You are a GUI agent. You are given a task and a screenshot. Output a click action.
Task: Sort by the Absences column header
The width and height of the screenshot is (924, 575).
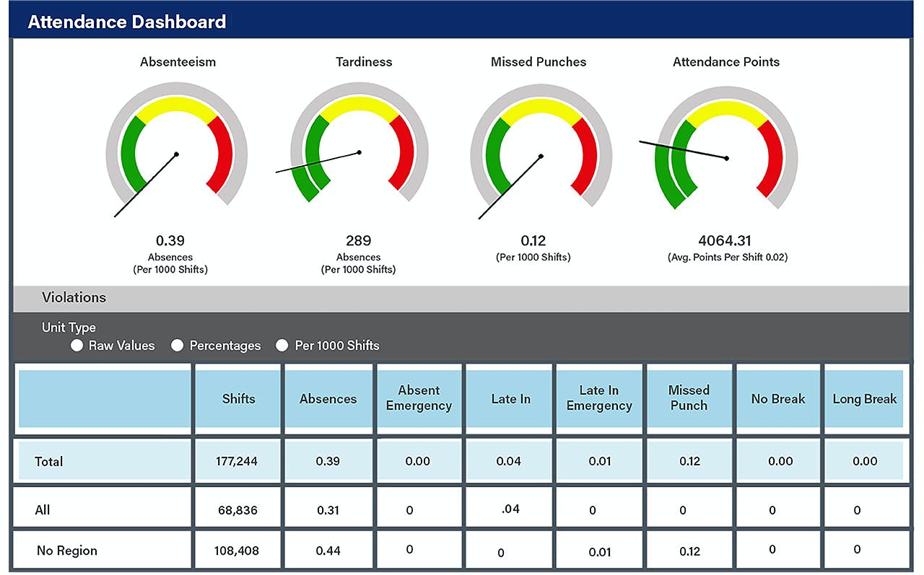[x=328, y=399]
